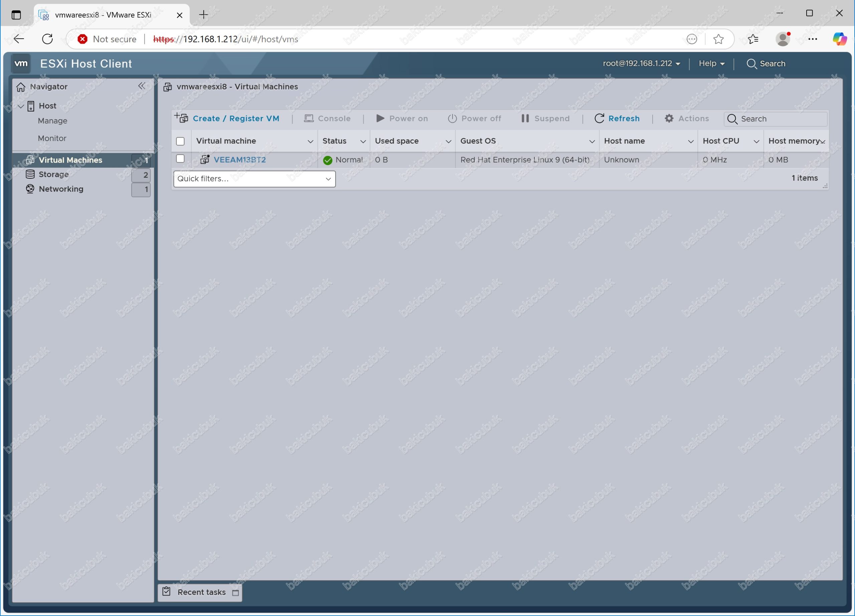855x616 pixels.
Task: Select Virtual Machines in Navigator
Action: click(x=70, y=160)
